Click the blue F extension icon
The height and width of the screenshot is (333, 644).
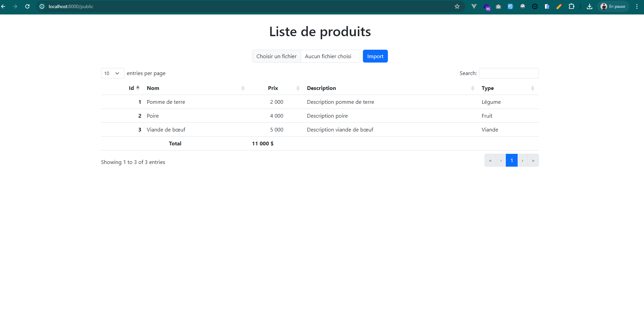(511, 6)
